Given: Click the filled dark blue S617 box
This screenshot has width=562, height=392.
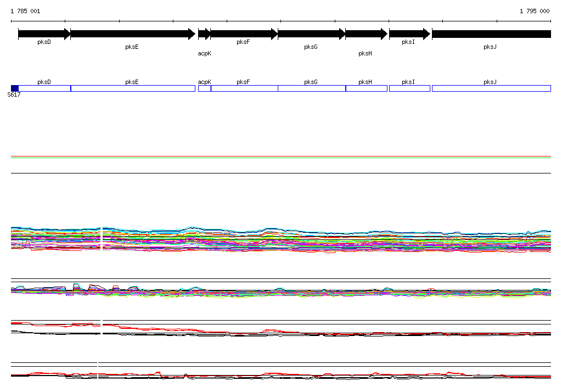Looking at the screenshot, I should click(15, 88).
